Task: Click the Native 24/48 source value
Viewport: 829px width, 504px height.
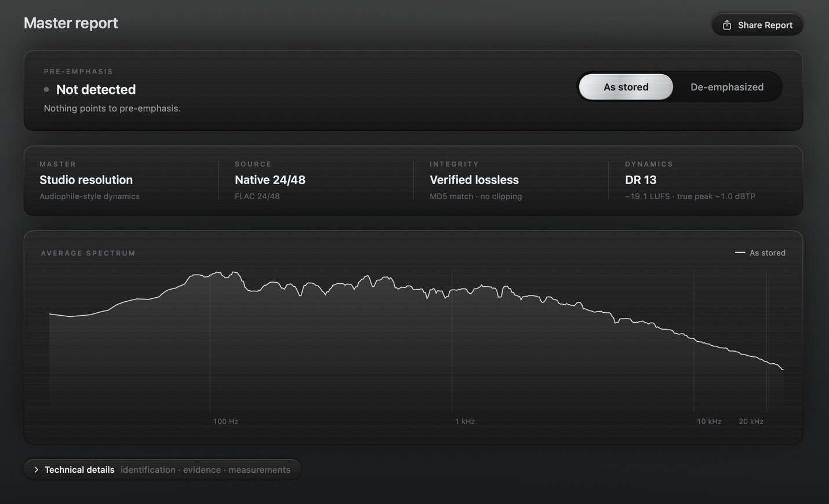Action: click(x=270, y=180)
